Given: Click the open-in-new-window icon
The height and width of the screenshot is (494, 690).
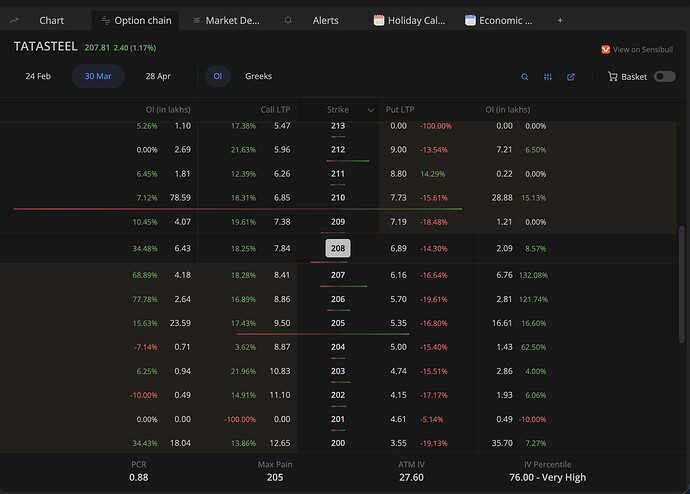Looking at the screenshot, I should 571,77.
